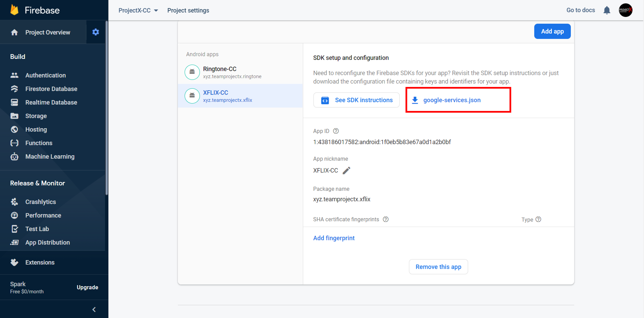Click the XFLIX-CC Android app icon
The image size is (644, 318).
192,96
